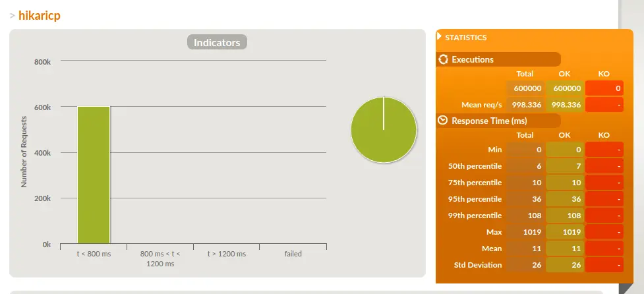
Task: Click the Response Time (ms) header
Action: [498, 121]
